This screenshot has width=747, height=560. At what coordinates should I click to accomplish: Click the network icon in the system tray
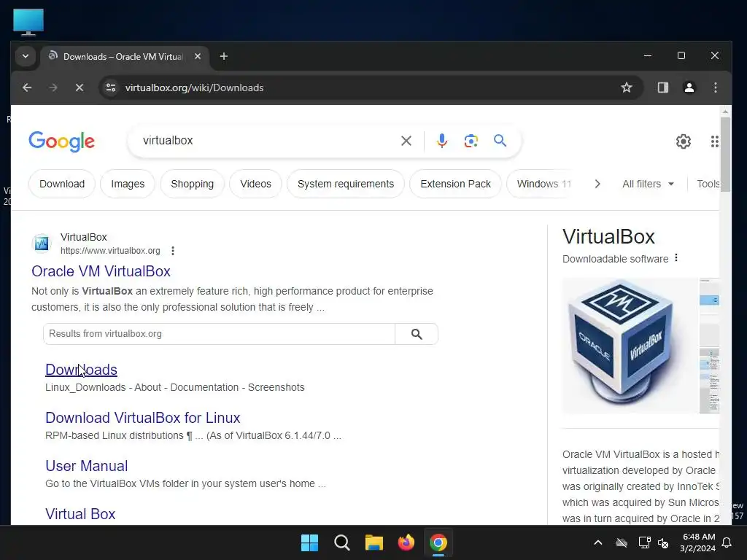[x=644, y=542]
